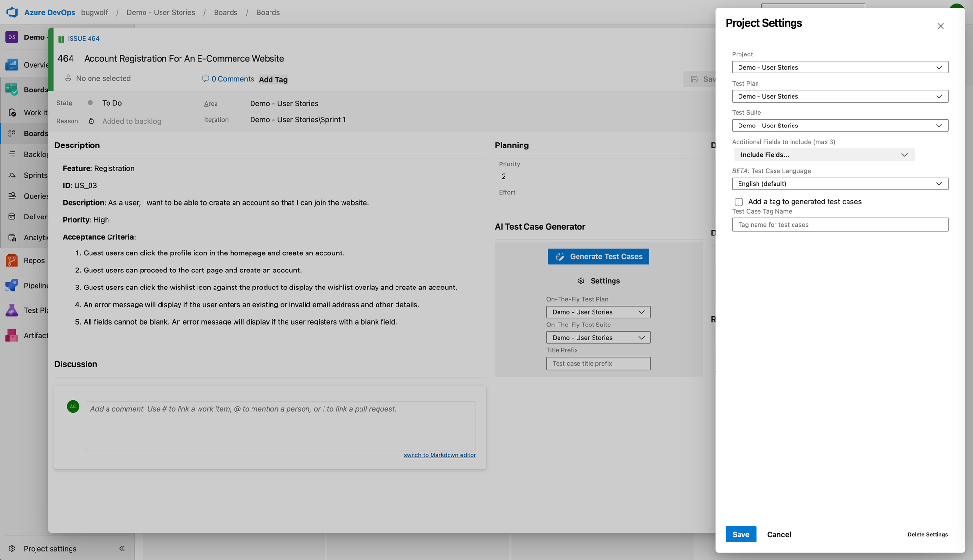The image size is (973, 560).
Task: Click the switch to Markdown editor link
Action: [x=439, y=455]
